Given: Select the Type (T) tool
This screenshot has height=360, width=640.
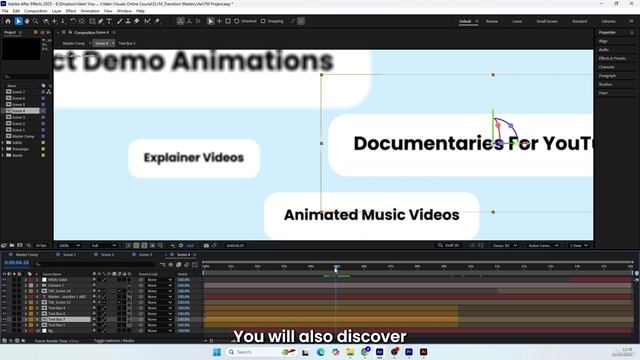Looking at the screenshot, I should click(109, 21).
